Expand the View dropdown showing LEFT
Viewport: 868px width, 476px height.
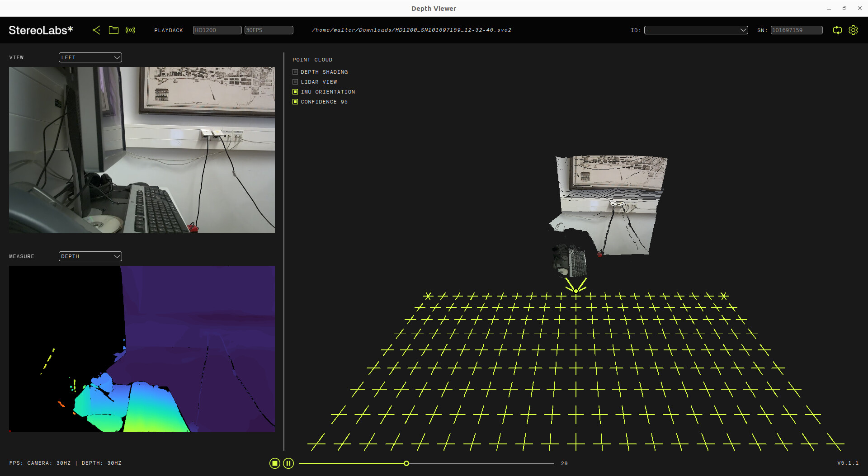pos(90,57)
